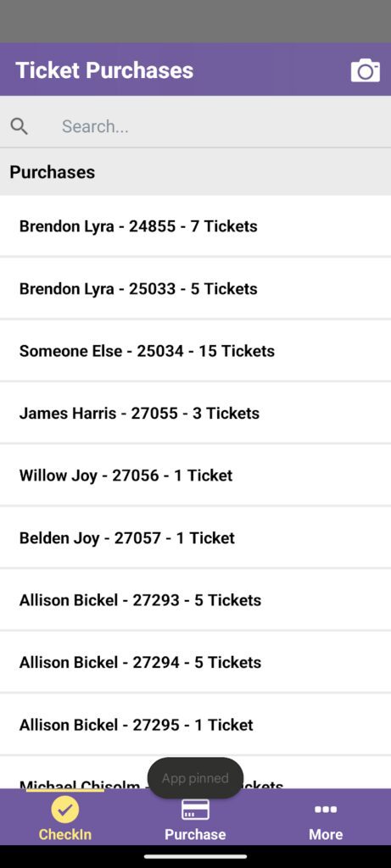This screenshot has width=391, height=868.
Task: Switch to the Purchase tab label
Action: (x=195, y=834)
